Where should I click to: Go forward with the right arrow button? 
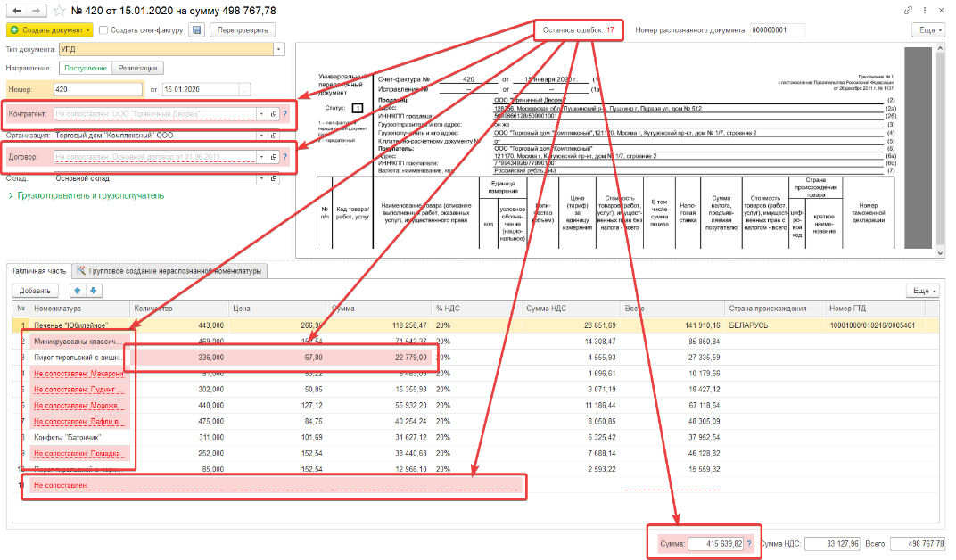37,11
